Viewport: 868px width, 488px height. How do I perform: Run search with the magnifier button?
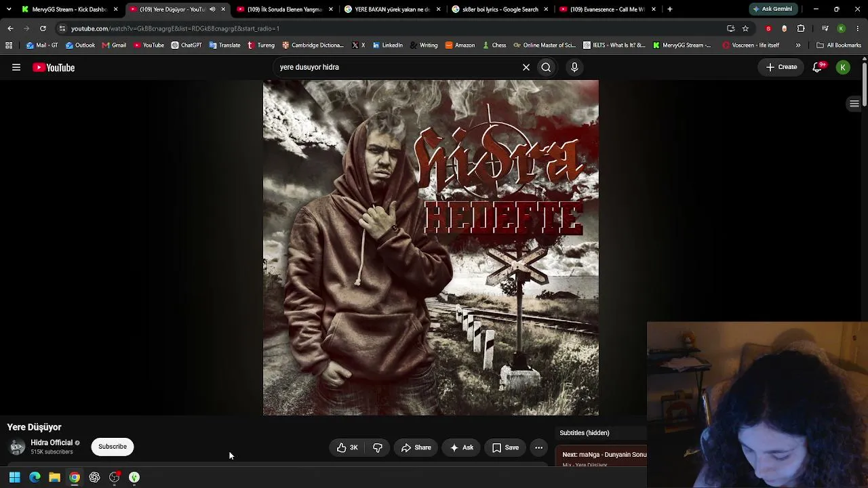click(546, 67)
